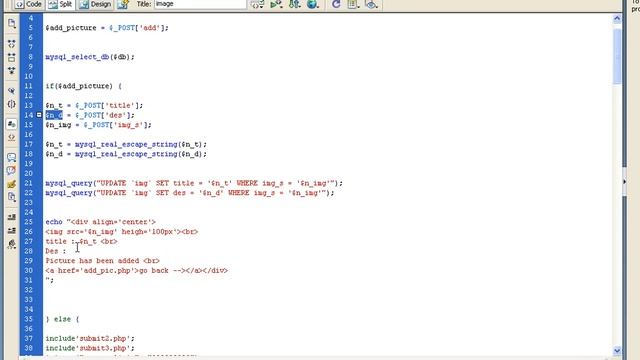Click the Collapse Full Tag icon
This screenshot has width=640, height=360.
coord(11,44)
